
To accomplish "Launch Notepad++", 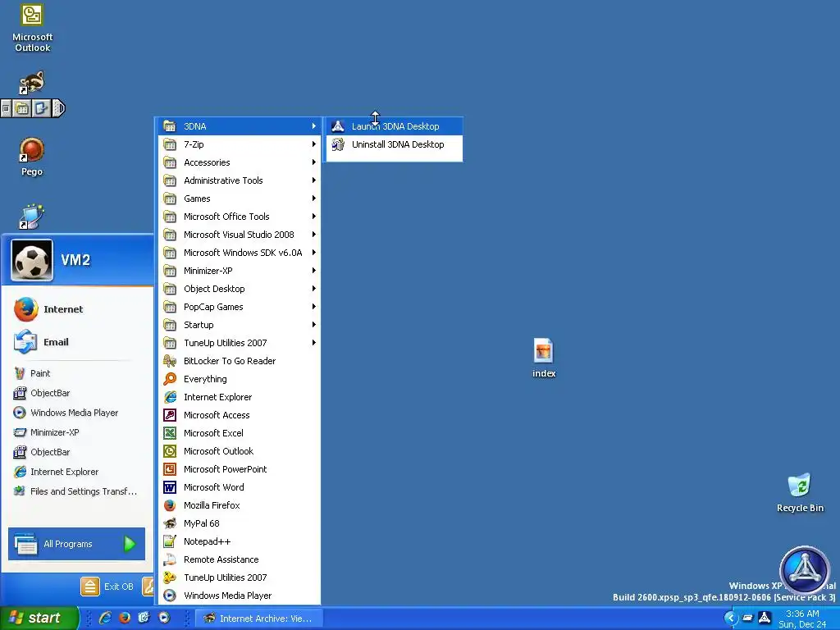I will [240, 541].
